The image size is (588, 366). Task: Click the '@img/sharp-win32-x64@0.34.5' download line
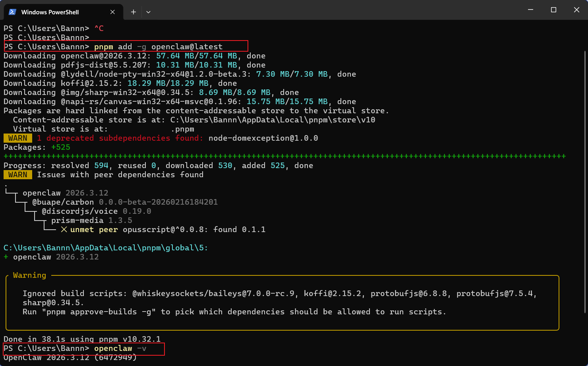point(151,92)
